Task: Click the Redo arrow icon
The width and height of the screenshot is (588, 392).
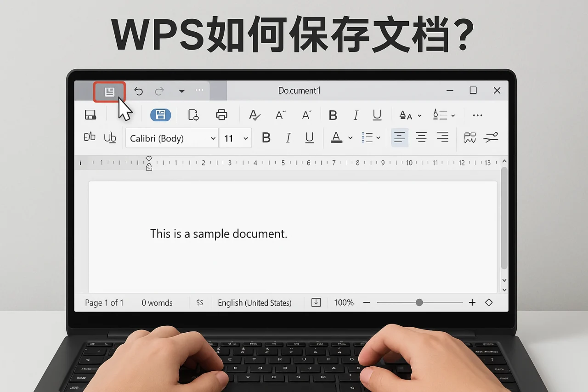Action: (159, 91)
